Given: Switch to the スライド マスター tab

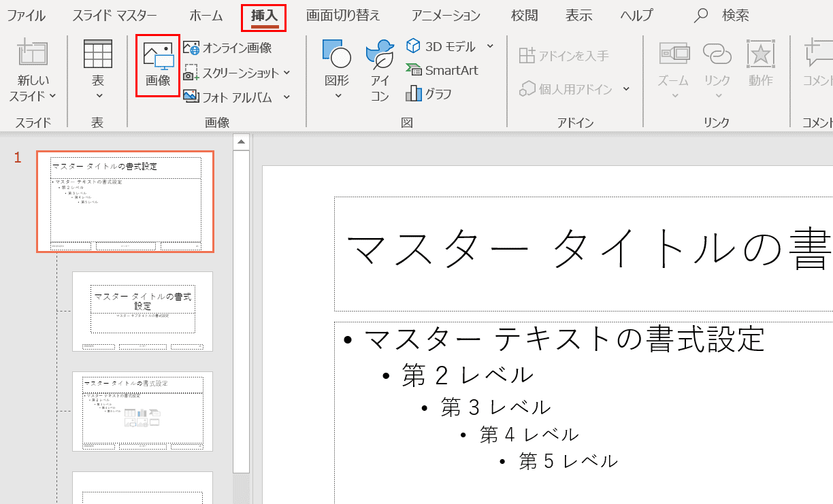Looking at the screenshot, I should [114, 16].
